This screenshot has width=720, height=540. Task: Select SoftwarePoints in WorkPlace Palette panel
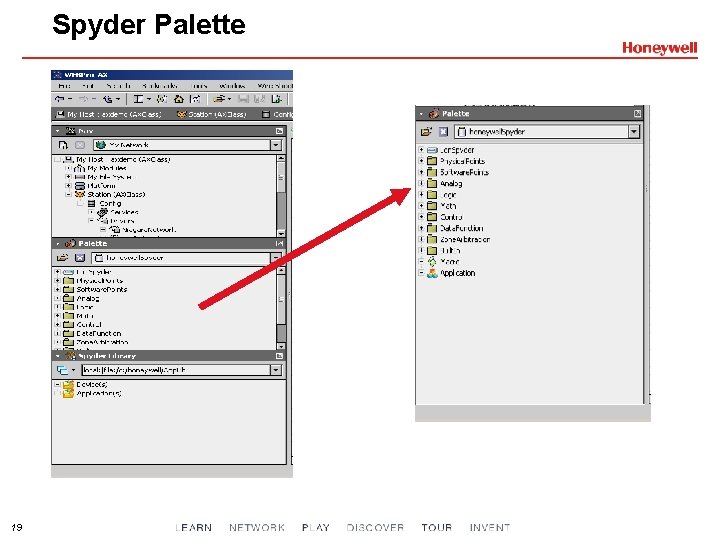click(x=101, y=289)
